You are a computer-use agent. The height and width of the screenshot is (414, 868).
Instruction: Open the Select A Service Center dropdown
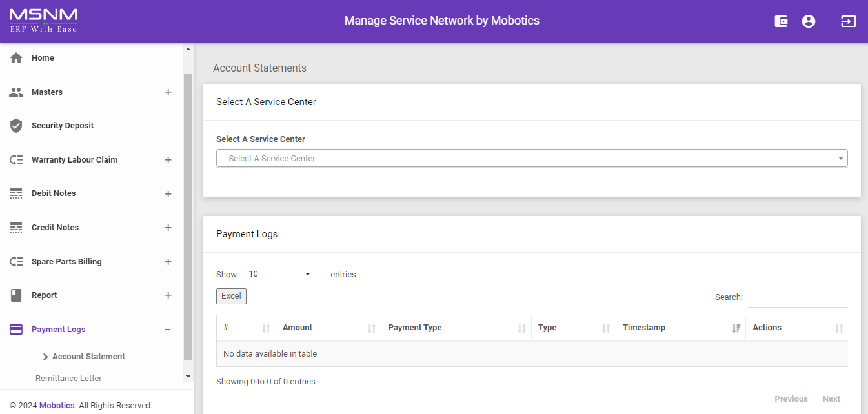tap(531, 159)
